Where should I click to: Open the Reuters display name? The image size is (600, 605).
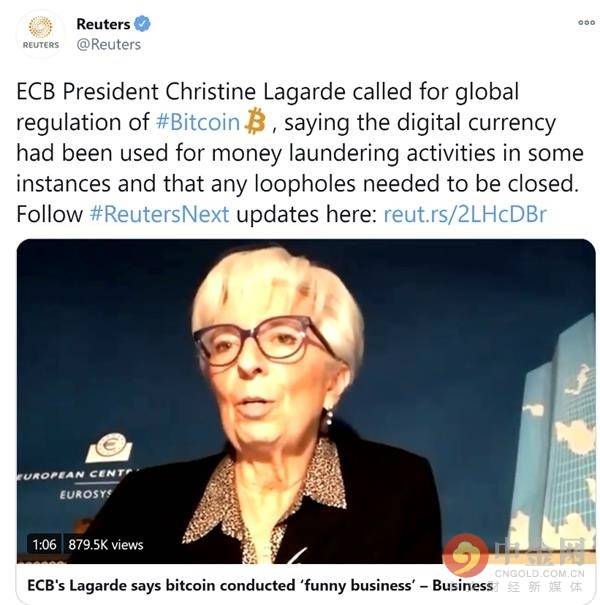pos(103,24)
